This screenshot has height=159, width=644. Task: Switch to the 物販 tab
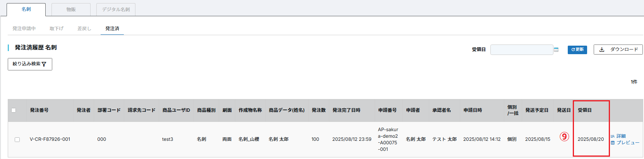71,9
